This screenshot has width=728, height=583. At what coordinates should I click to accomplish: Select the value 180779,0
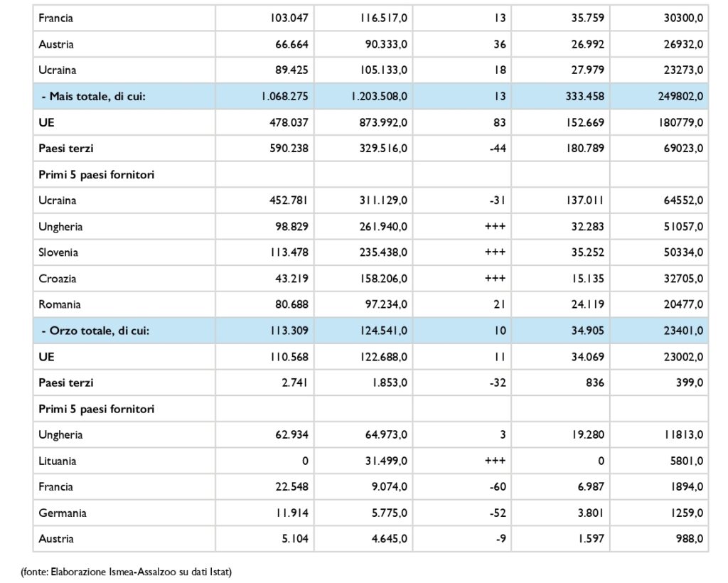point(680,122)
